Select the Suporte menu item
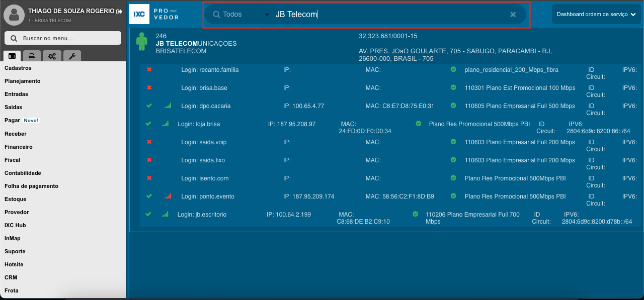 [x=15, y=251]
